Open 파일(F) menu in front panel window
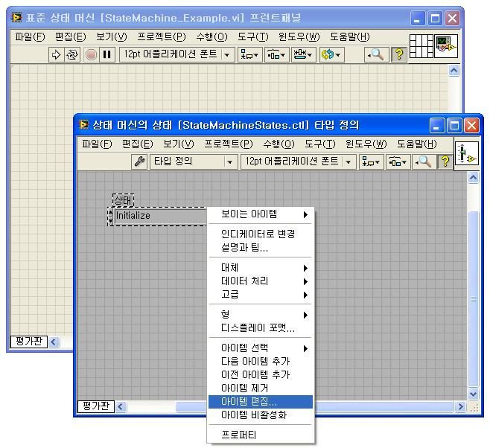Screen dimensions: 490x448 tap(30, 37)
